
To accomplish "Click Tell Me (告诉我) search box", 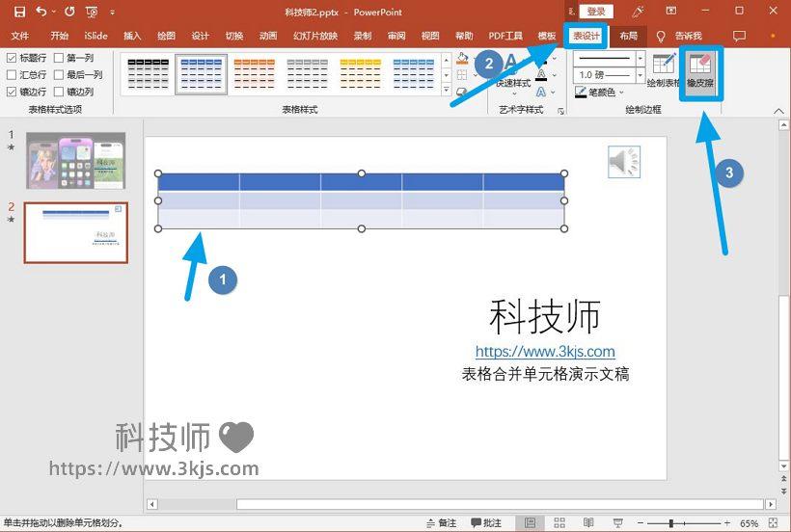I will (689, 36).
